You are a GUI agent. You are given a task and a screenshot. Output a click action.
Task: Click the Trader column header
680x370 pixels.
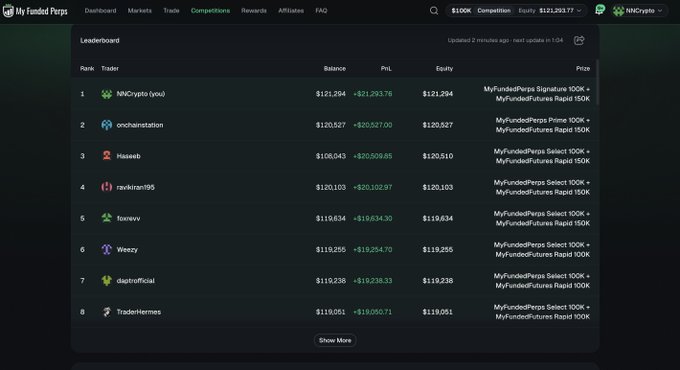point(110,69)
